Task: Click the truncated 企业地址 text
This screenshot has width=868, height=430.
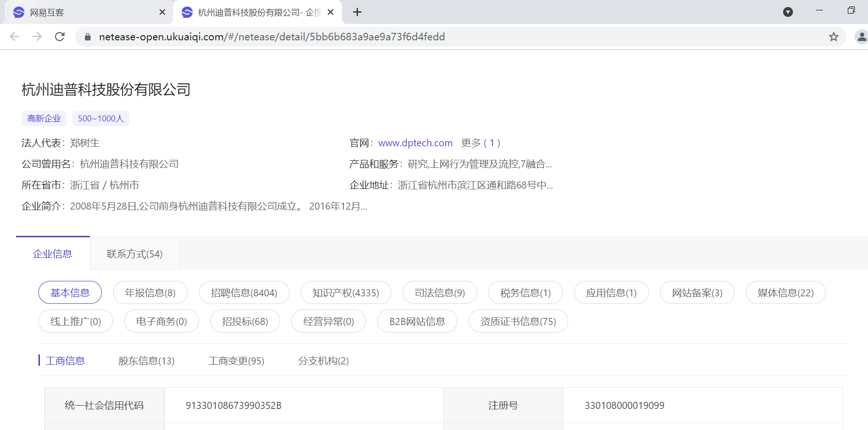Action: [x=475, y=185]
